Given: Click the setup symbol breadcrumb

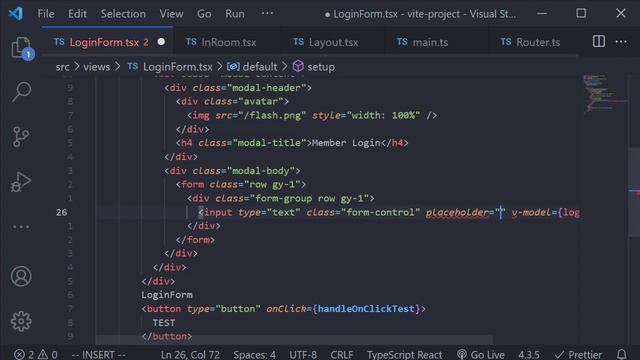Looking at the screenshot, I should pos(314,67).
